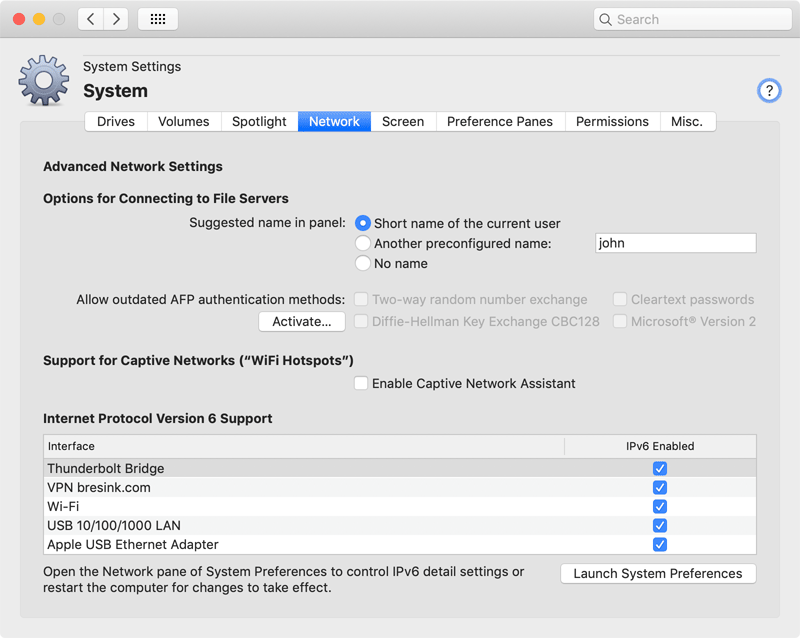Select the Wi-Fi interface row
Image resolution: width=800 pixels, height=638 pixels.
[x=400, y=506]
